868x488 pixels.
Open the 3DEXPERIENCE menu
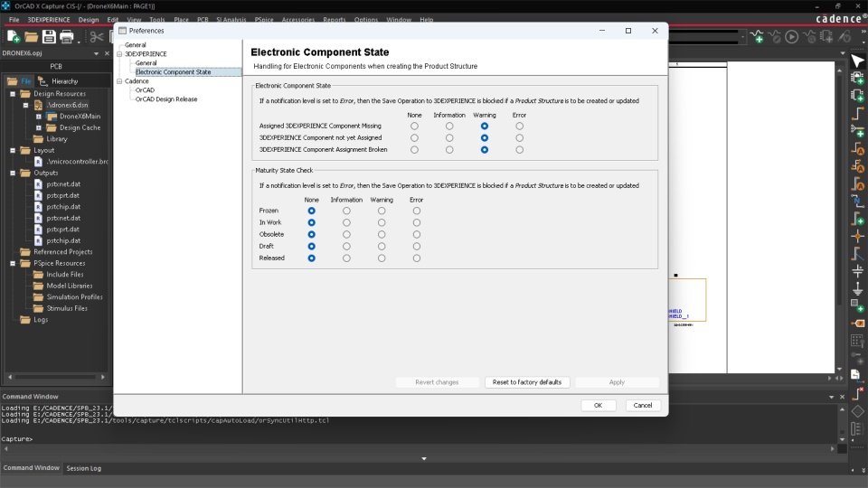49,19
